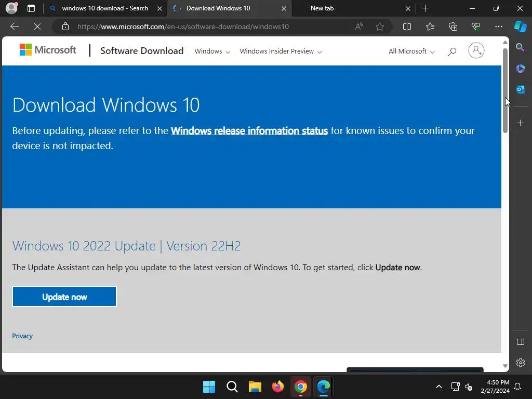View site information lock icon
The width and height of the screenshot is (532, 399).
(65, 26)
